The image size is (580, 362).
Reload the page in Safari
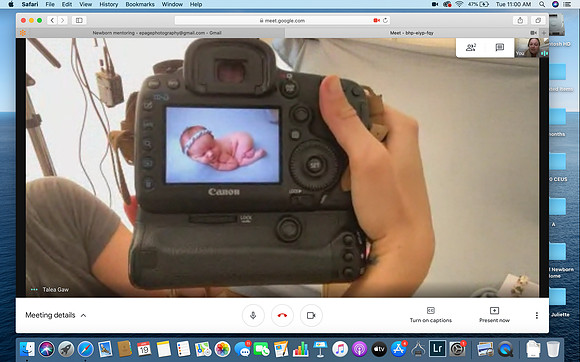pyautogui.click(x=385, y=21)
